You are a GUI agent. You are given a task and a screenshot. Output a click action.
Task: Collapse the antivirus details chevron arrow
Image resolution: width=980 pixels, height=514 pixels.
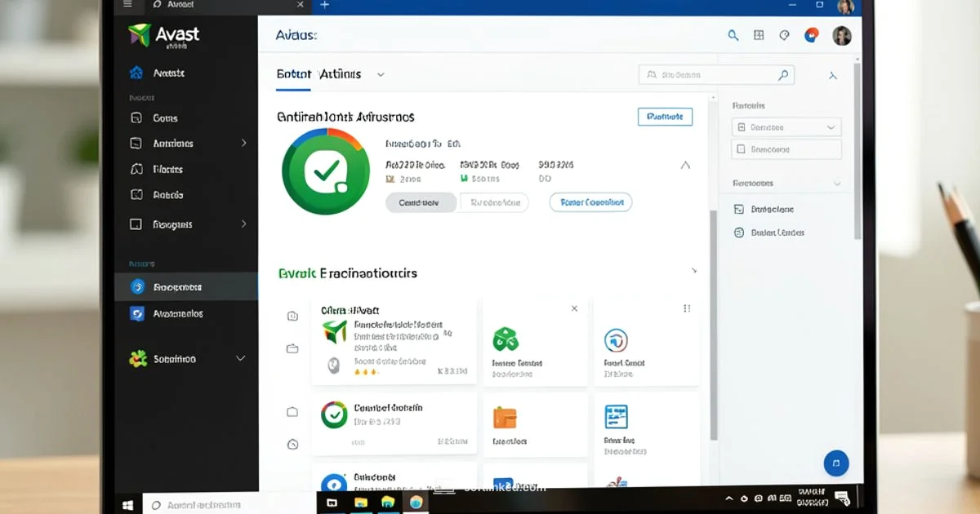tap(685, 166)
